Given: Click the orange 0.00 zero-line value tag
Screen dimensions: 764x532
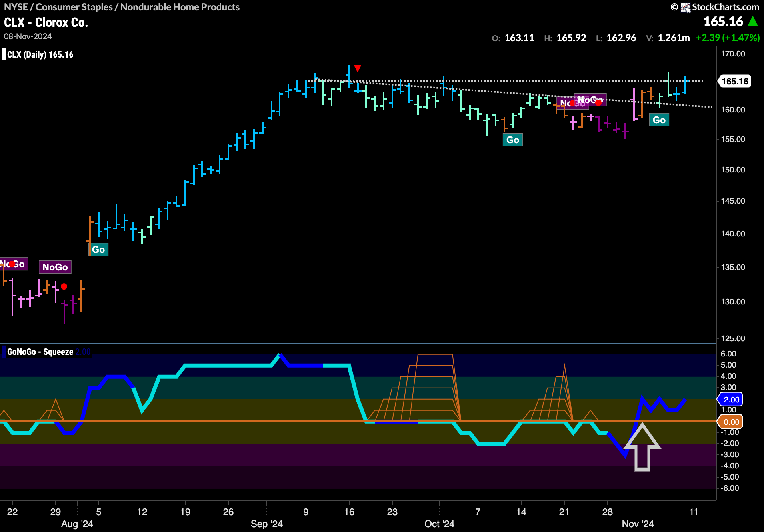Looking at the screenshot, I should [731, 422].
